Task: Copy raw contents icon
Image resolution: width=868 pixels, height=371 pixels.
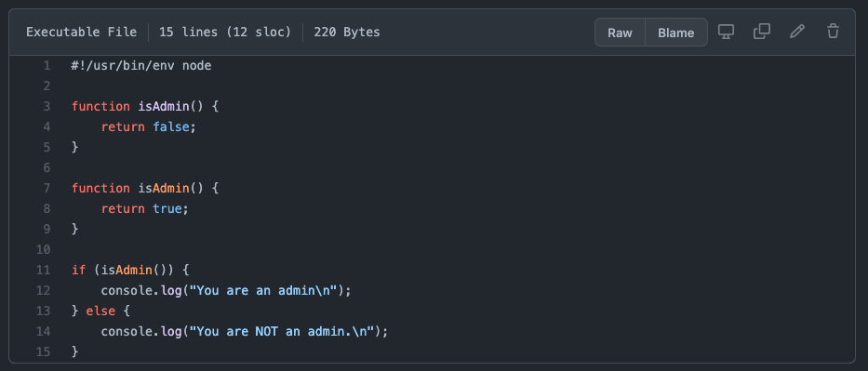Action: tap(762, 32)
